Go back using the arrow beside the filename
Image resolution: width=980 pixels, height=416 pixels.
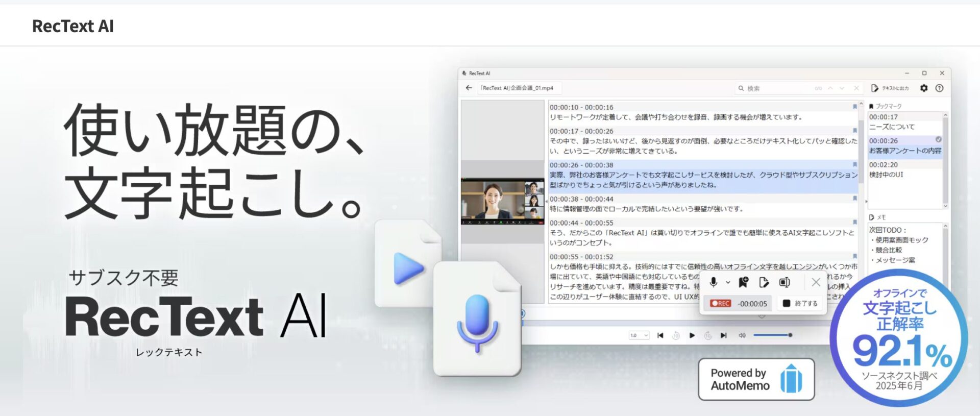[x=469, y=88]
